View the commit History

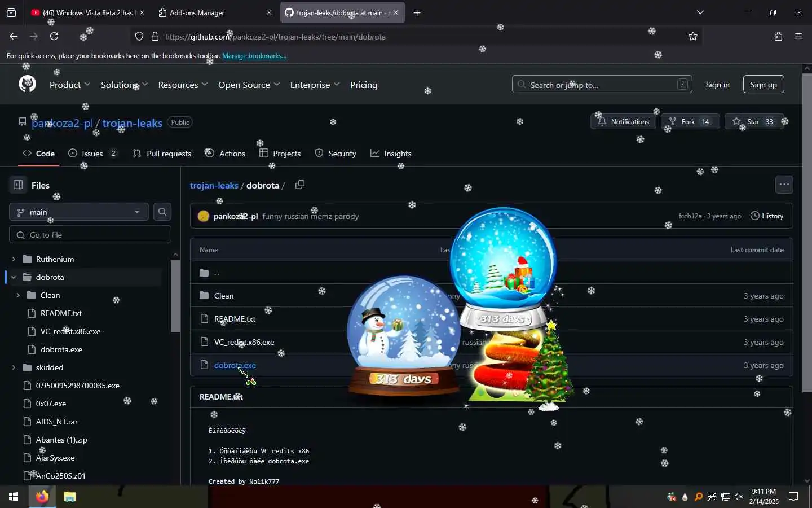[767, 216]
